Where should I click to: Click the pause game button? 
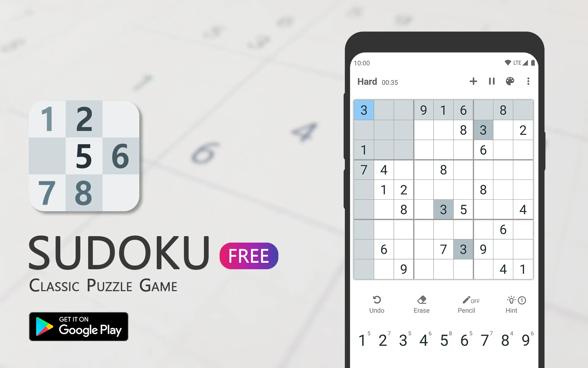490,81
